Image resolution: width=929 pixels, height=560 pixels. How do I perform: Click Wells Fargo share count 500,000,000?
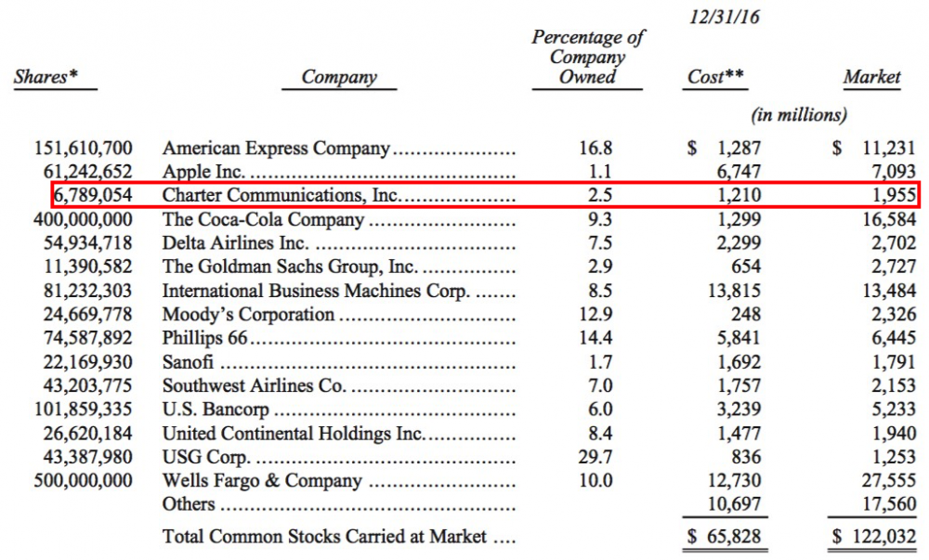click(81, 481)
